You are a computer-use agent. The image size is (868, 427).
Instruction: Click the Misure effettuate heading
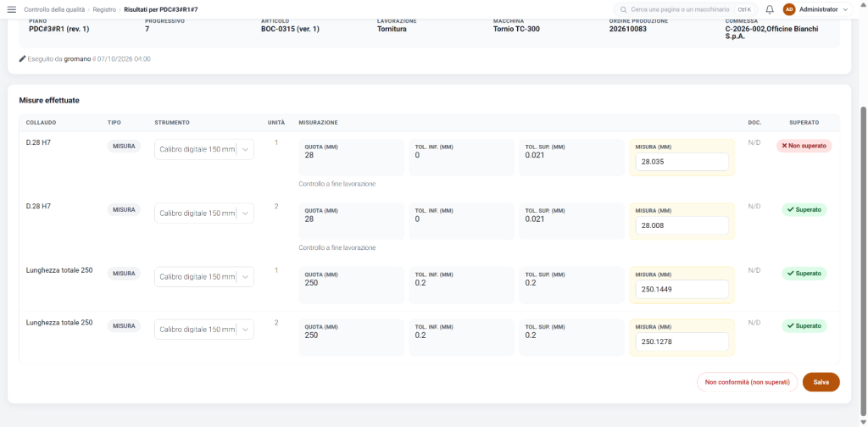click(49, 101)
